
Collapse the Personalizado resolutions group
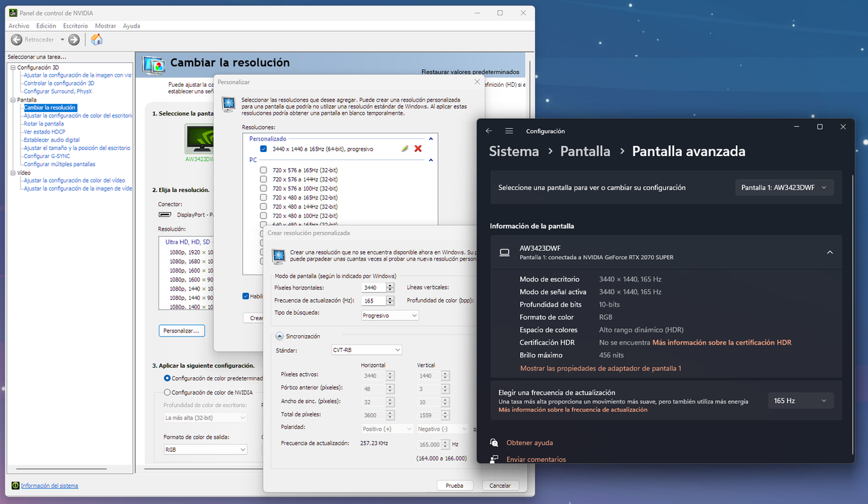(430, 138)
